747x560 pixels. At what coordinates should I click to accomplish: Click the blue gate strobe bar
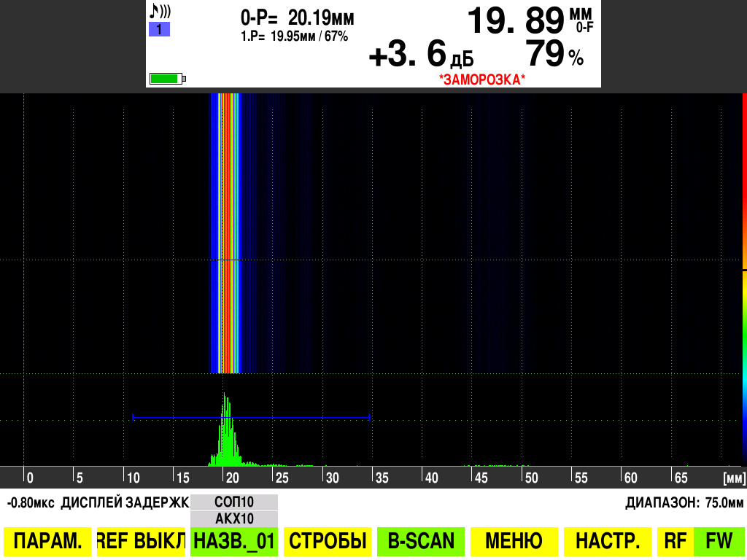point(252,418)
